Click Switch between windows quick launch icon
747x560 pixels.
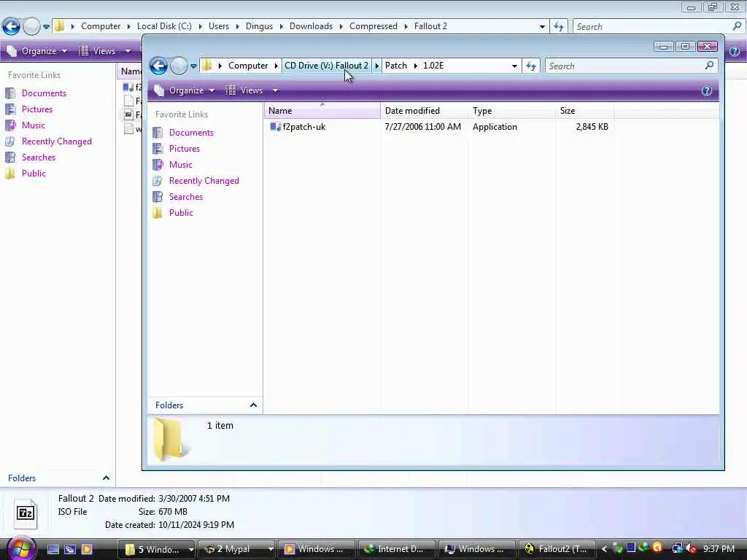[70, 549]
